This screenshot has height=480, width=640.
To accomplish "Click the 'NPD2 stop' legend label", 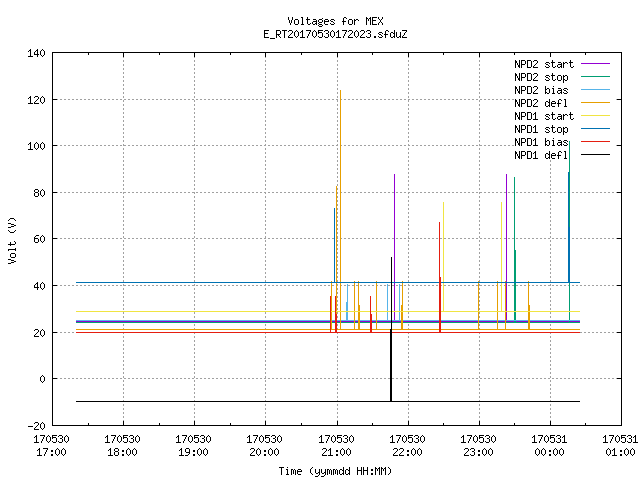I will (x=541, y=77).
